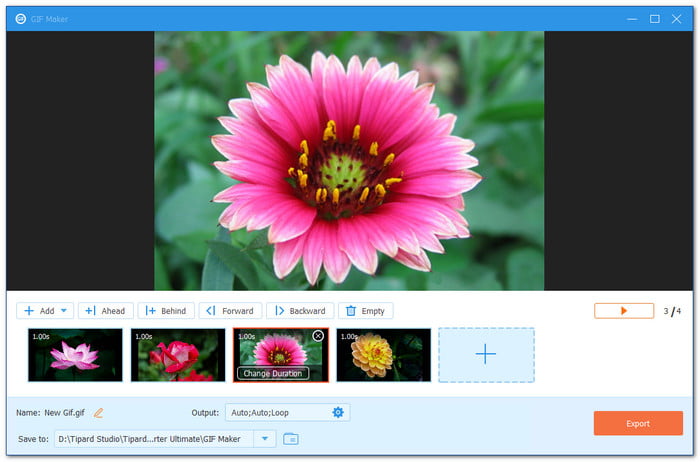
Task: Click the large flower preview image
Action: pyautogui.click(x=349, y=161)
